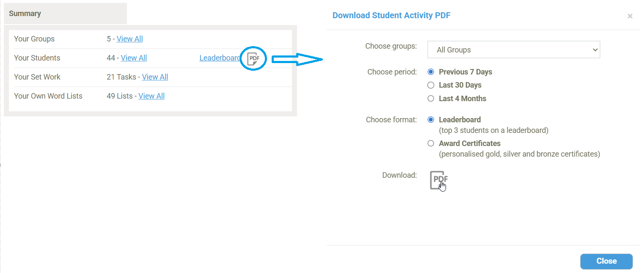The image size is (644, 273).
Task: View all 49 Own Word Lists
Action: (151, 96)
